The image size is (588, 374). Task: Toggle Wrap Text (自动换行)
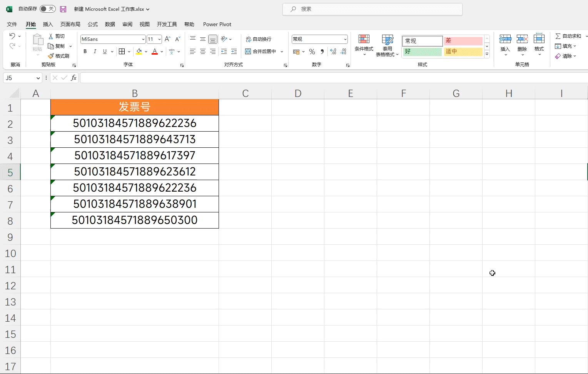point(259,39)
